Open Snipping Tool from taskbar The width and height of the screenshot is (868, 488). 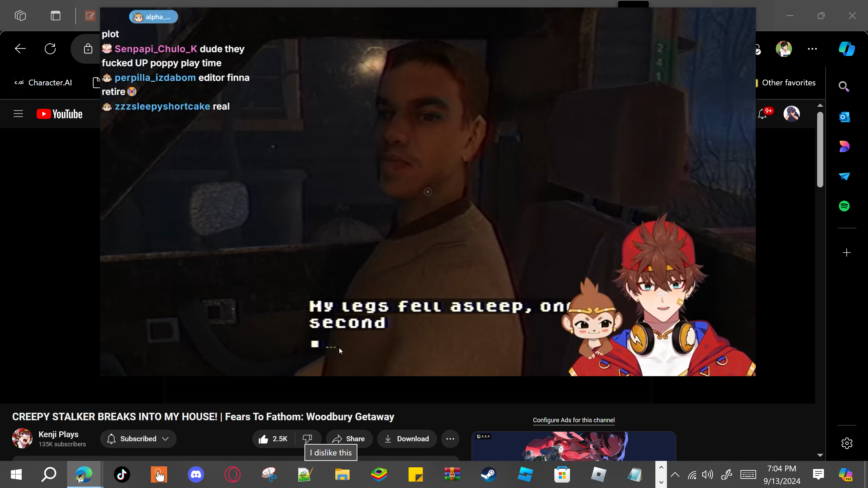[269, 474]
